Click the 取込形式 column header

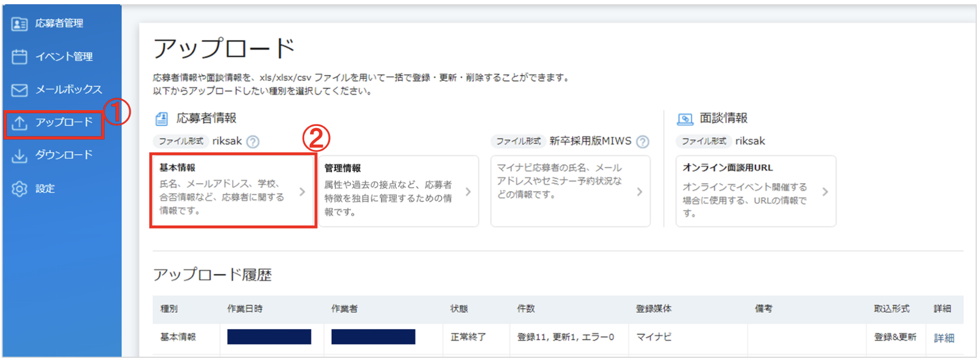[892, 309]
